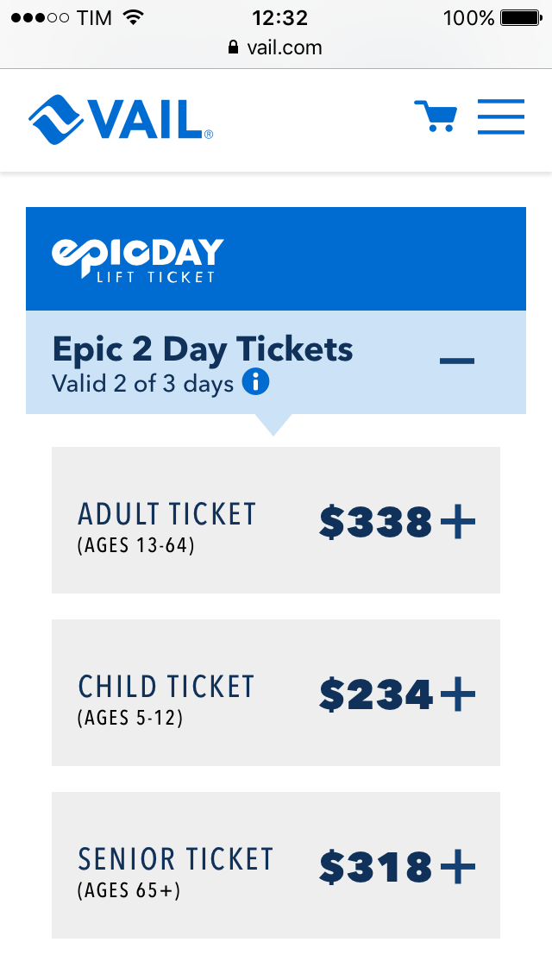552x980 pixels.
Task: Add an Adult ticket with the plus icon
Action: pos(458,520)
